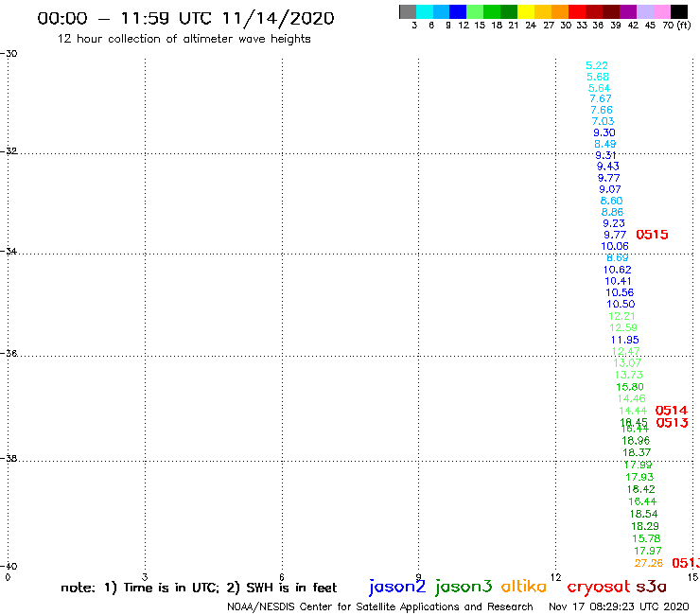Select the black swatch at the legend's end
Viewport: 700px width, 615px height.
pyautogui.click(x=679, y=11)
